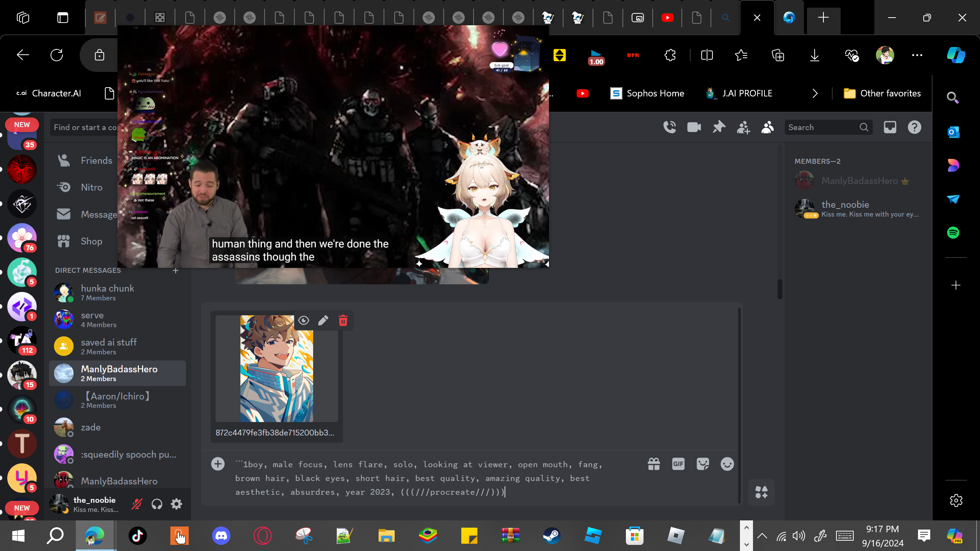Open the Sophos Home favorite

[647, 93]
